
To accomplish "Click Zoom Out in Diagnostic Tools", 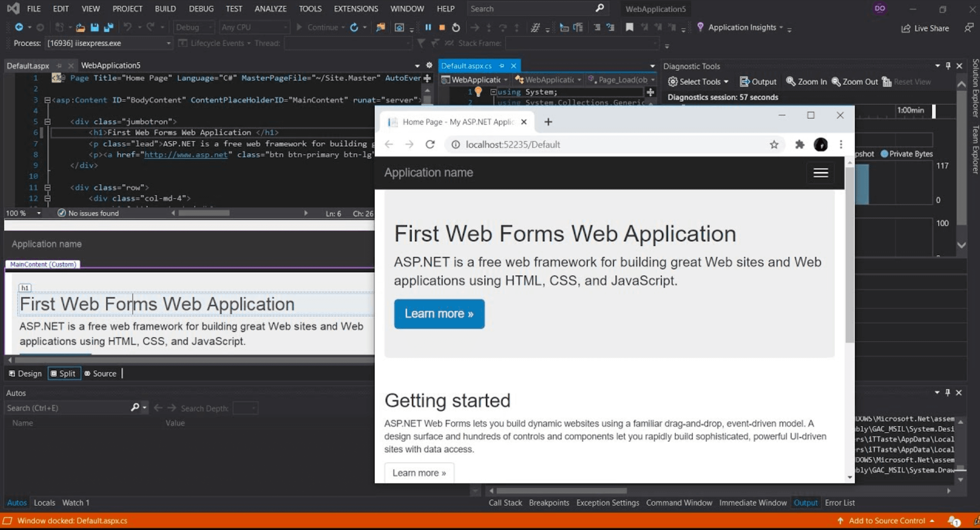I will pyautogui.click(x=854, y=82).
